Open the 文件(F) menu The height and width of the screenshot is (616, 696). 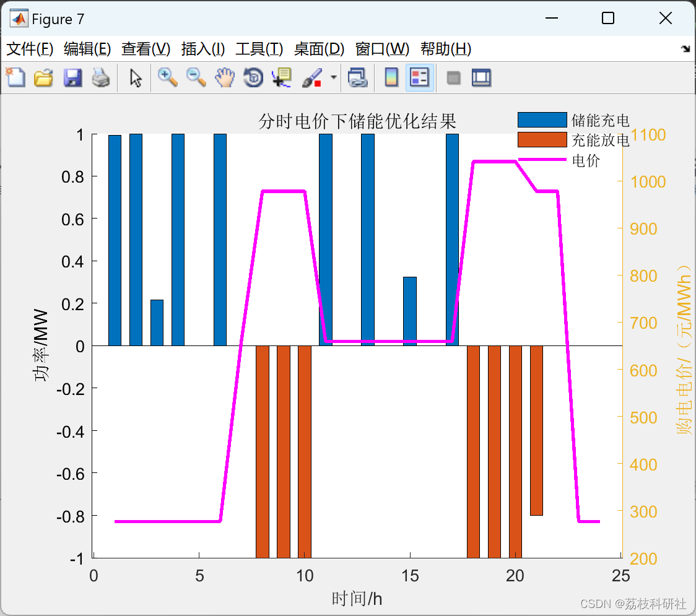pyautogui.click(x=30, y=49)
